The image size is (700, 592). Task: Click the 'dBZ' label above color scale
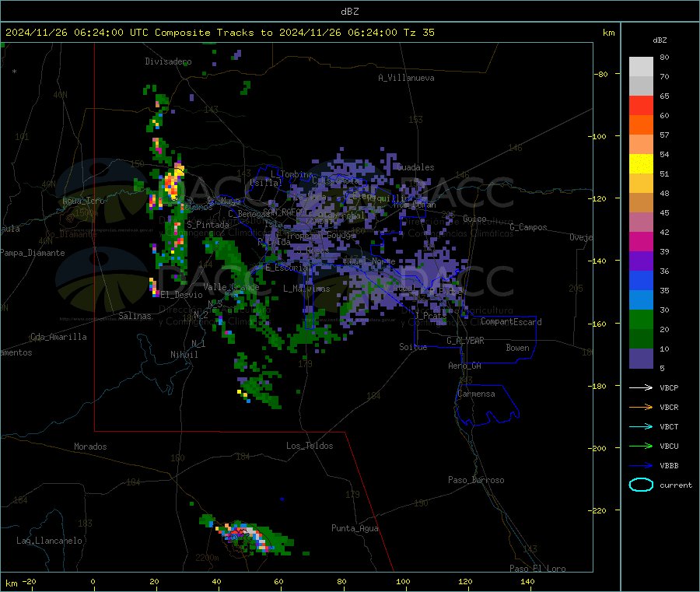(x=660, y=40)
